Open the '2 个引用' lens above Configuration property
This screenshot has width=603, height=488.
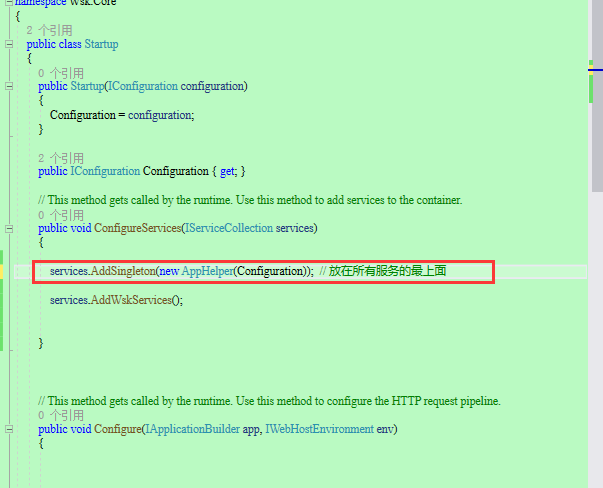[x=61, y=158]
